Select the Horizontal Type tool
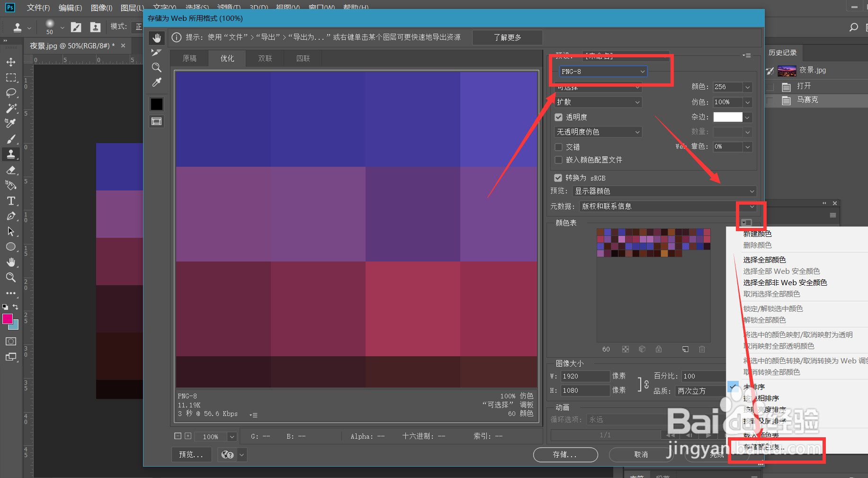The height and width of the screenshot is (478, 868). (x=11, y=201)
